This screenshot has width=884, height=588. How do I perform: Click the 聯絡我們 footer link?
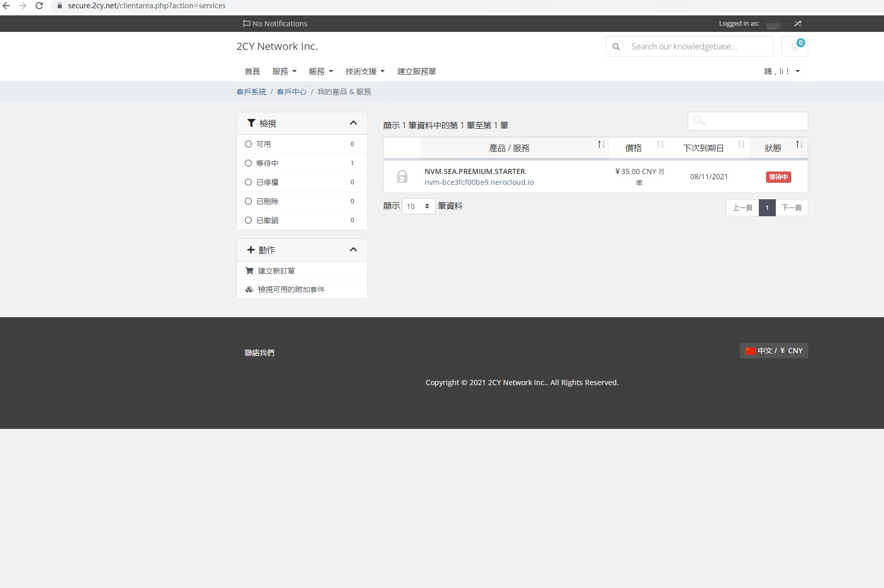pyautogui.click(x=260, y=353)
